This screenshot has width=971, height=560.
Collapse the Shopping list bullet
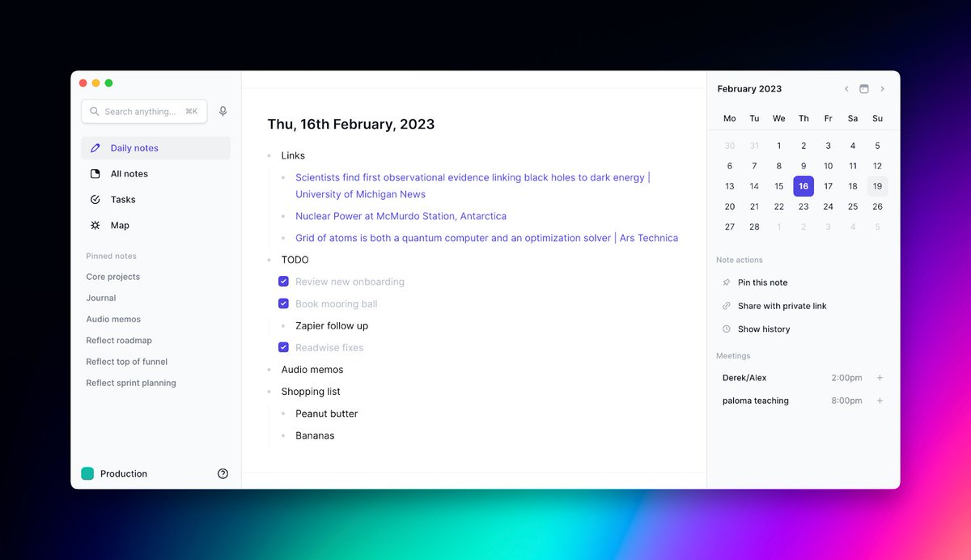(269, 392)
